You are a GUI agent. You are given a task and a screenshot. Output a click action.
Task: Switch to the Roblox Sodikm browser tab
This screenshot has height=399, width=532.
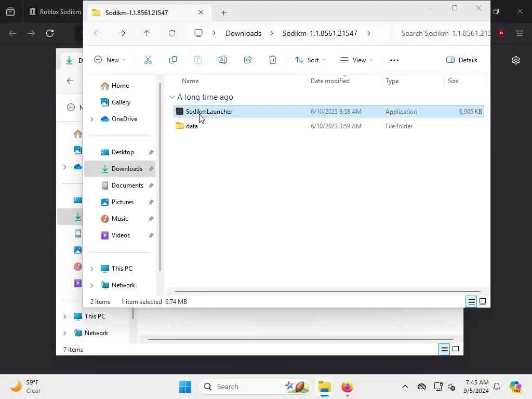click(56, 12)
